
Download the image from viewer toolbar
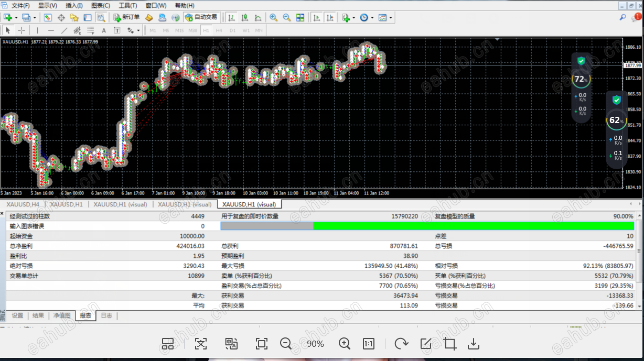pyautogui.click(x=474, y=344)
